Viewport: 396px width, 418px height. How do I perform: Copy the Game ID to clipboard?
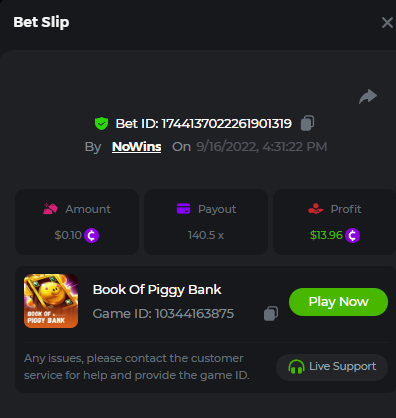271,314
